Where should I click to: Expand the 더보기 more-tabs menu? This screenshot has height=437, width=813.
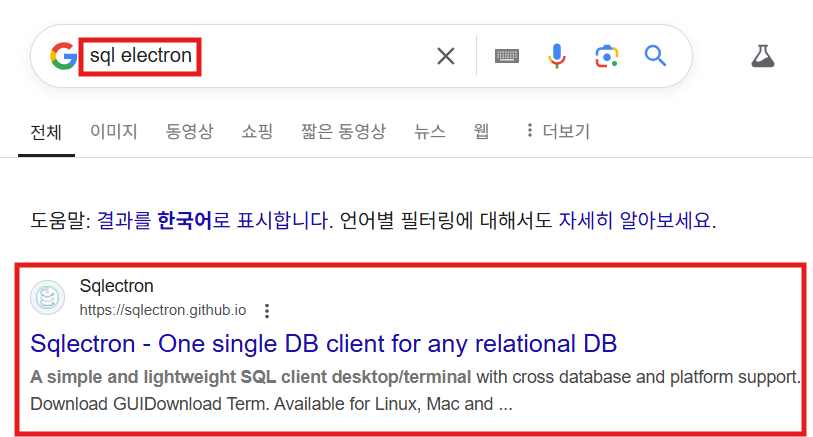558,131
